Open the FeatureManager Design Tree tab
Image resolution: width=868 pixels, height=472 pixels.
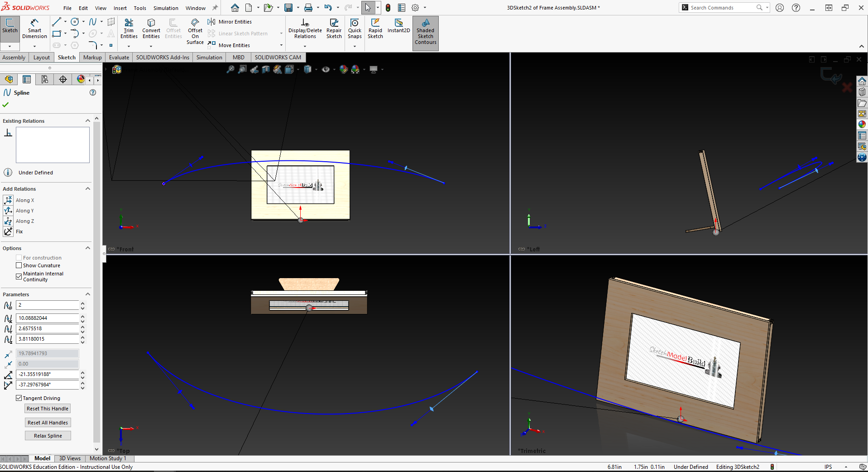(9, 79)
